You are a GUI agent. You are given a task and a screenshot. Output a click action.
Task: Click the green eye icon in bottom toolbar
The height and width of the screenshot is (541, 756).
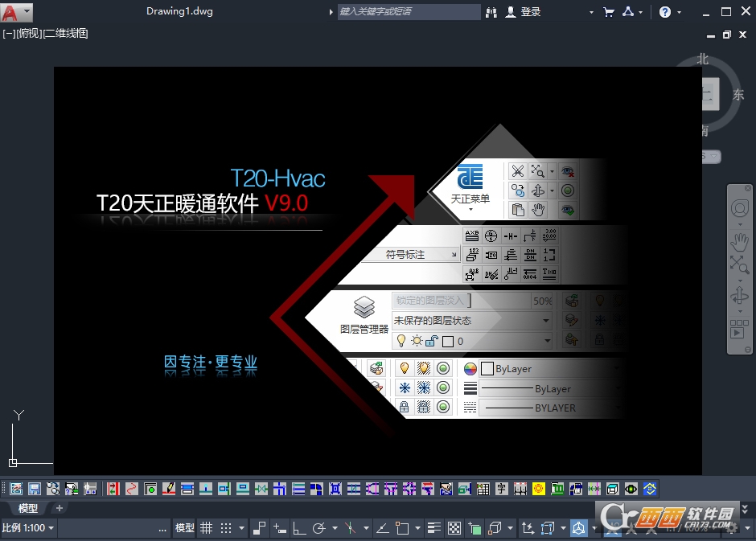tap(631, 489)
